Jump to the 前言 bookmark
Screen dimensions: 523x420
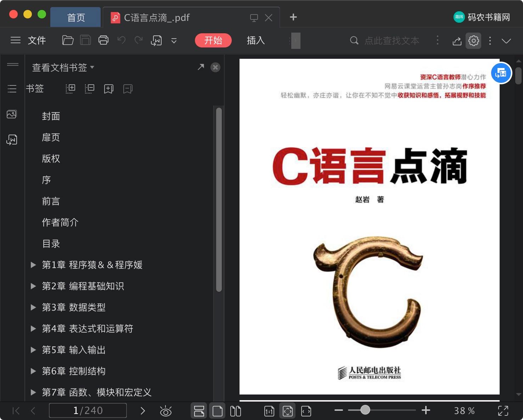click(x=51, y=201)
